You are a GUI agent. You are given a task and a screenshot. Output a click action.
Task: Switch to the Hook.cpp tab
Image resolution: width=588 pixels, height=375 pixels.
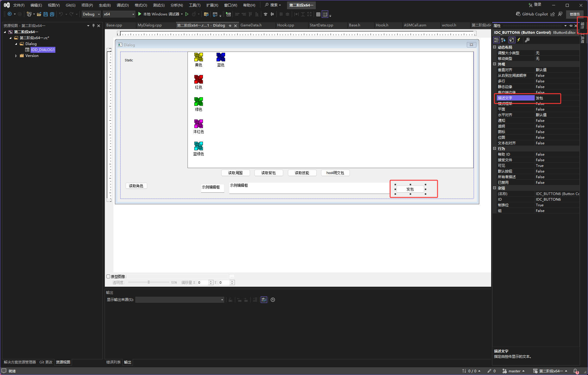pos(286,25)
